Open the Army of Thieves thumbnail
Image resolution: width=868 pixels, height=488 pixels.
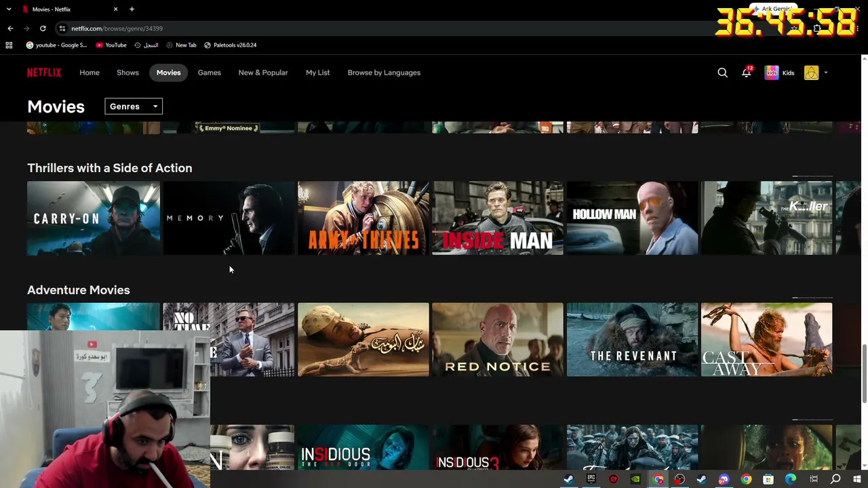click(363, 218)
